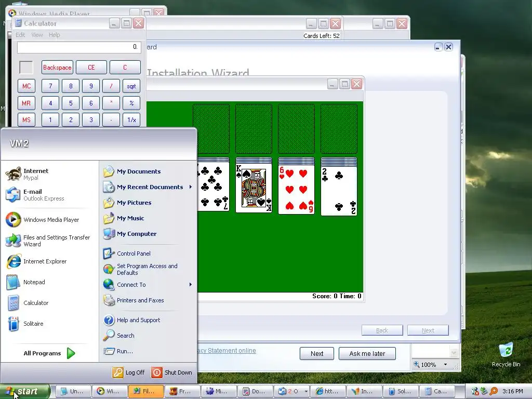Click Calculator MR memory recall button
The height and width of the screenshot is (399, 532).
tap(26, 103)
